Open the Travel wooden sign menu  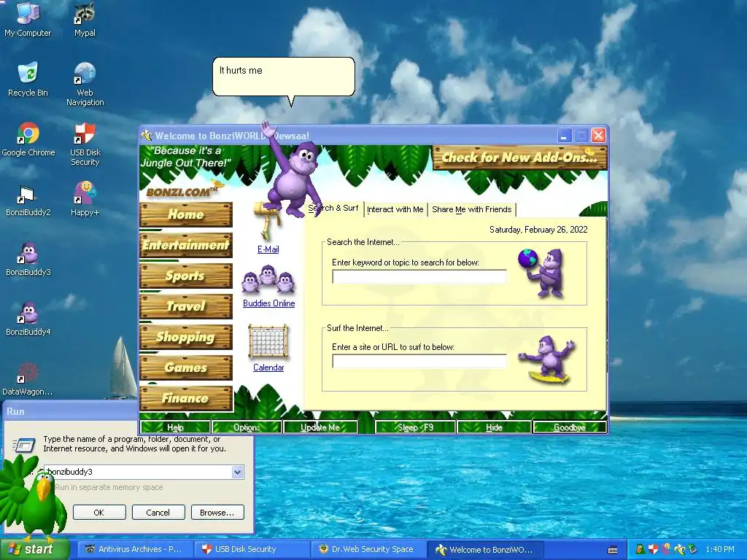(186, 306)
